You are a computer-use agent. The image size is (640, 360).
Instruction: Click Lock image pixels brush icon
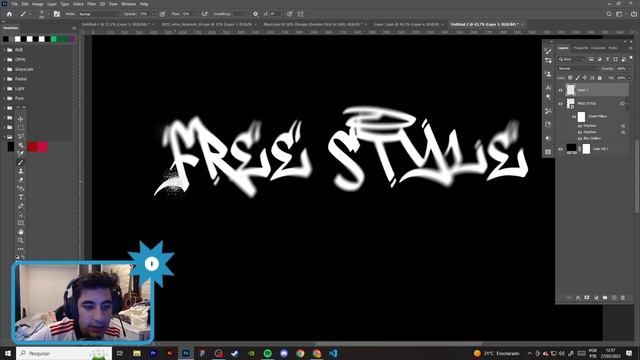click(578, 78)
